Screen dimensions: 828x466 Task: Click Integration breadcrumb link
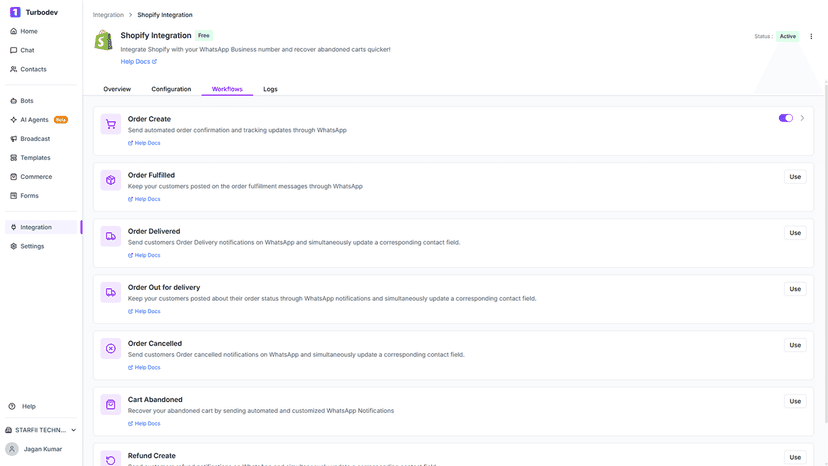[108, 15]
